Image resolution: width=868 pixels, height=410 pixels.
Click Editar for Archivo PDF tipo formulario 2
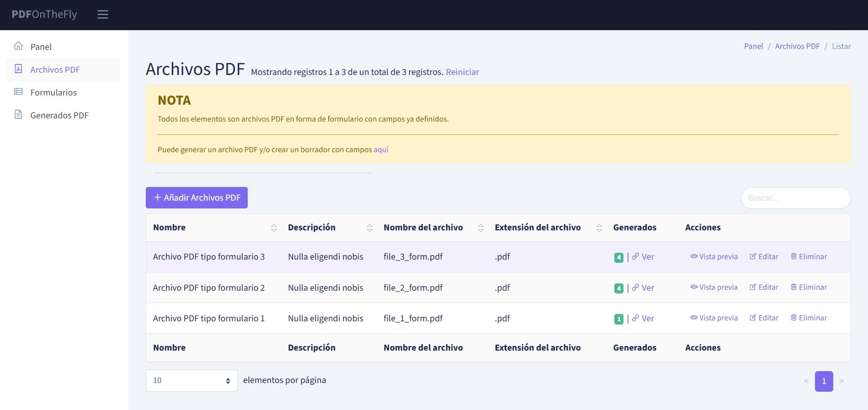764,287
